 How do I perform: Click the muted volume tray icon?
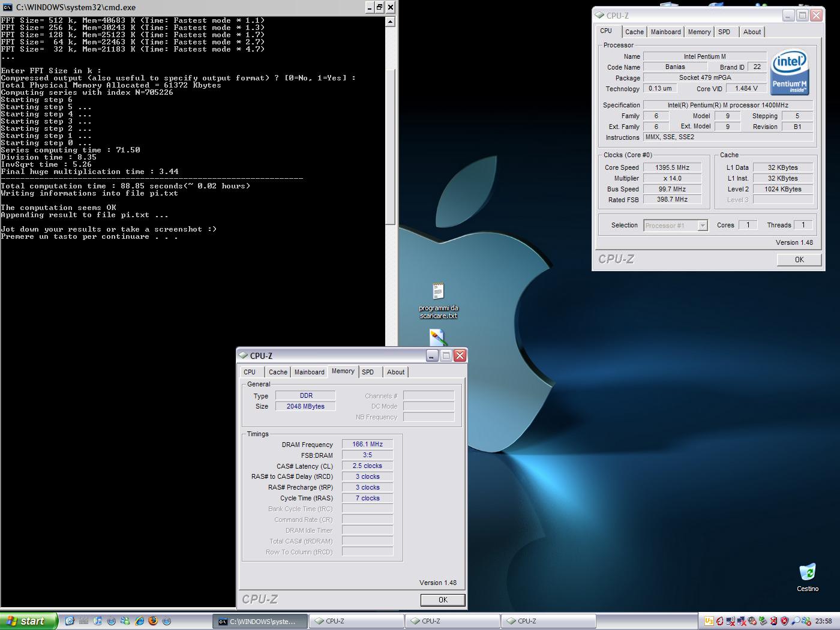pos(752,621)
